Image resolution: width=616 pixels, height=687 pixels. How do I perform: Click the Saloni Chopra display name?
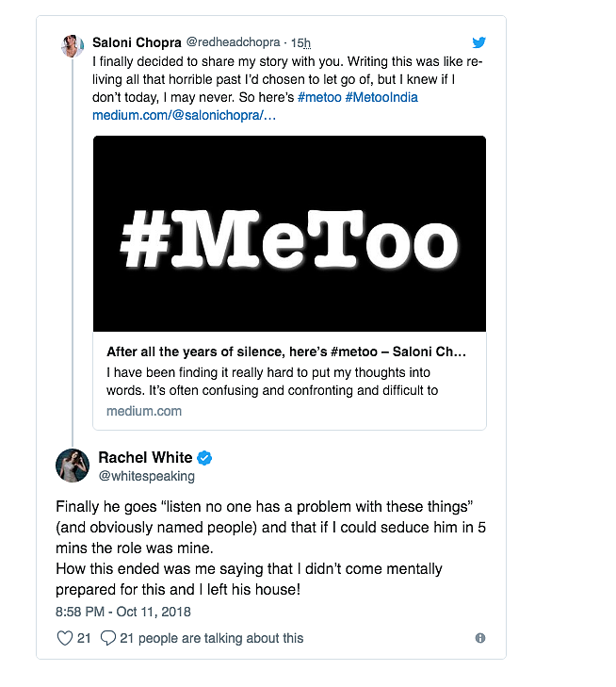(137, 42)
